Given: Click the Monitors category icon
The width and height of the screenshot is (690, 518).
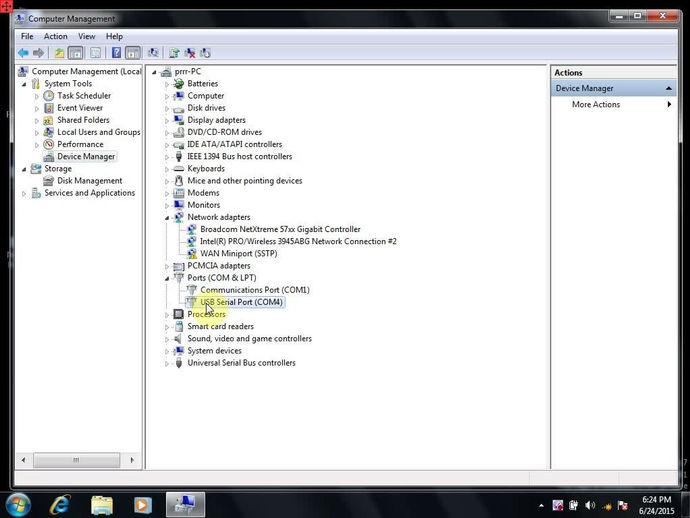Looking at the screenshot, I should 178,205.
